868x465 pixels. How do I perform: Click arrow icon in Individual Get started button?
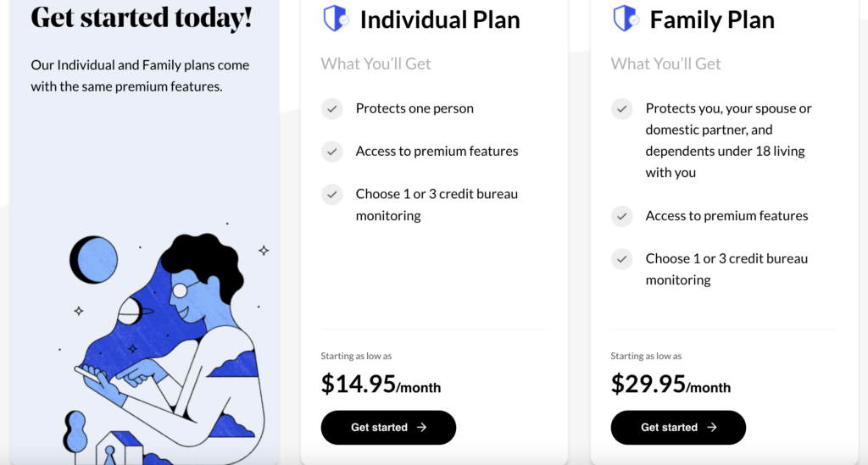pyautogui.click(x=422, y=428)
